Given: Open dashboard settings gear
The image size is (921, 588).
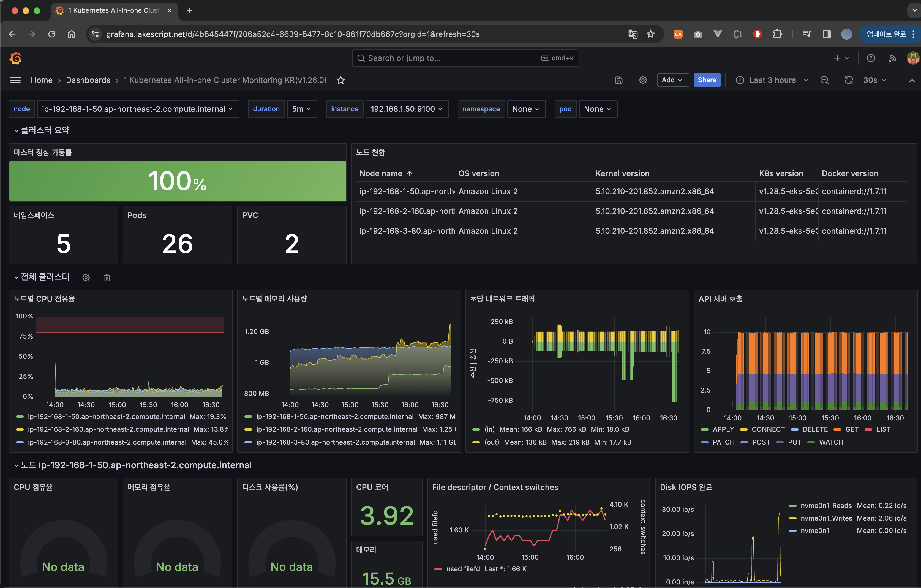Looking at the screenshot, I should click(642, 80).
